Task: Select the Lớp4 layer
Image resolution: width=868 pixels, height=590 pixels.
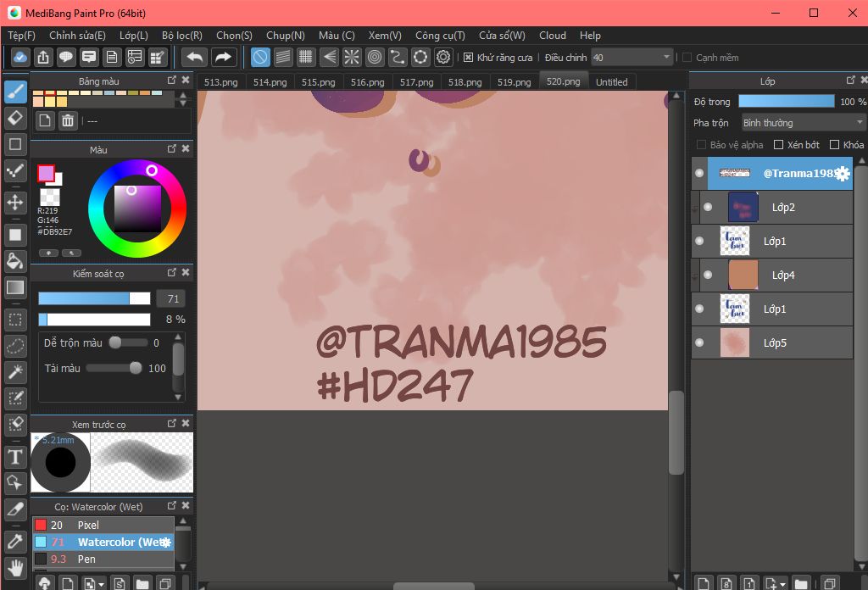Action: pyautogui.click(x=776, y=275)
